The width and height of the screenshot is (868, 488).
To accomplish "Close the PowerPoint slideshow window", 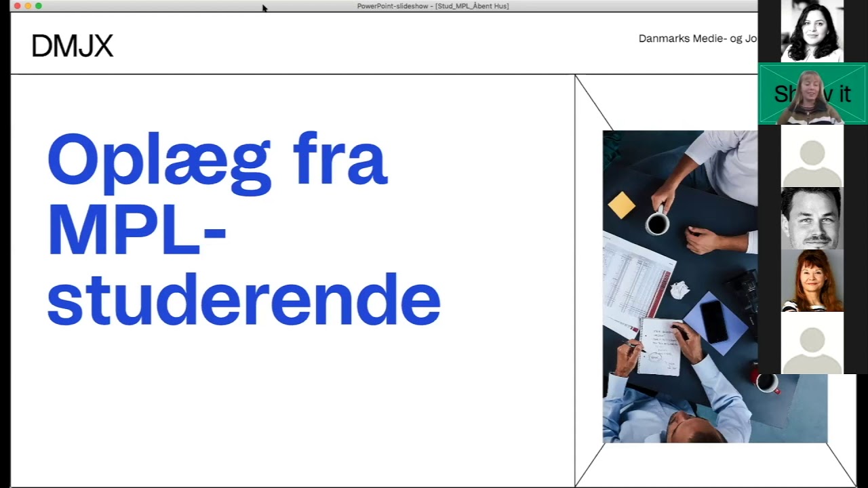I will (x=17, y=6).
